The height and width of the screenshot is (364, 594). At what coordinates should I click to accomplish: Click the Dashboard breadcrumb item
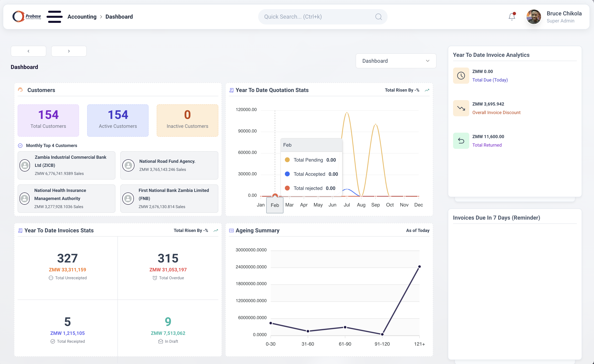pos(119,17)
